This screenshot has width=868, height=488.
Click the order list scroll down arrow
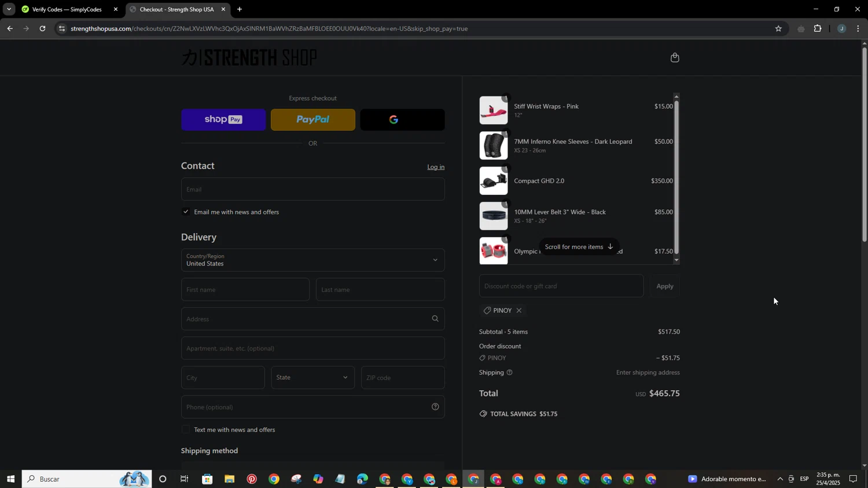click(676, 261)
